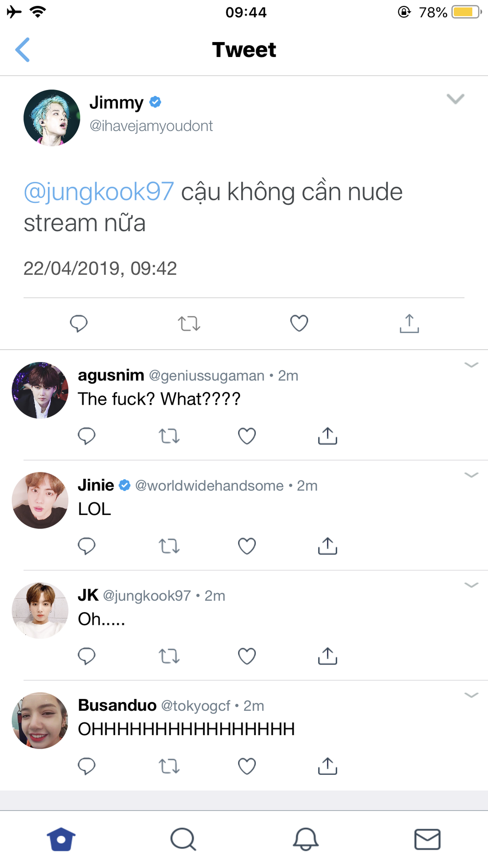Viewport: 488px width, 868px height.
Task: Open the @ihavejamyoudont profile handle
Action: (151, 126)
